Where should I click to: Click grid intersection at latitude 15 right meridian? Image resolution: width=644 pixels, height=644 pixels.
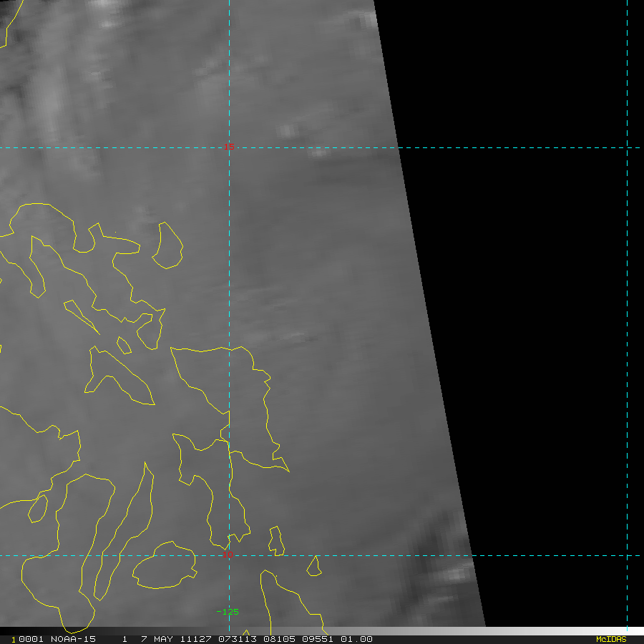tap(627, 148)
